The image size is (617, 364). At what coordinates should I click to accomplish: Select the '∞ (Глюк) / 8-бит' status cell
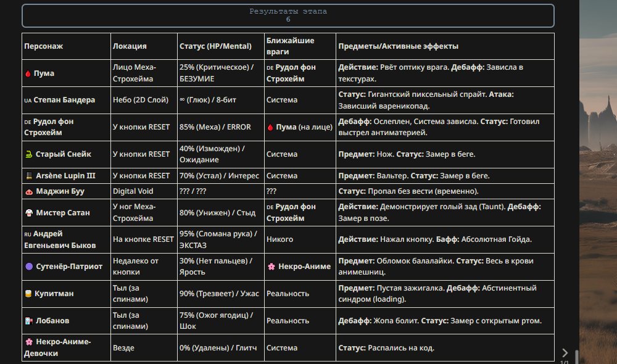[221, 101]
